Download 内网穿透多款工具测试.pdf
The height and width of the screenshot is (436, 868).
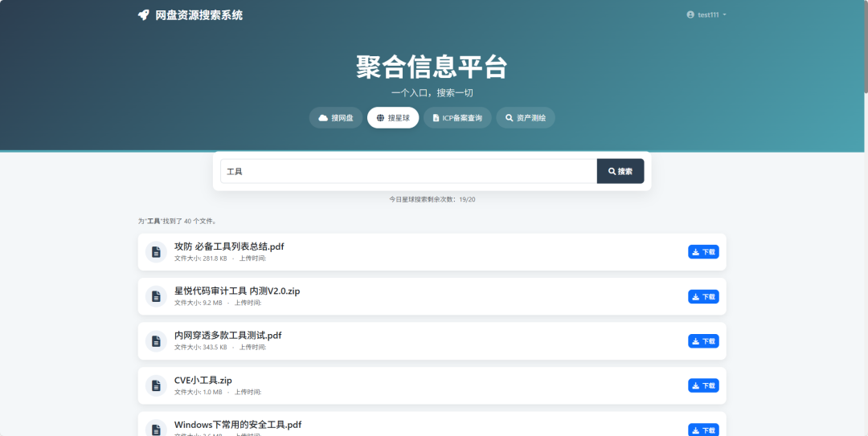pyautogui.click(x=703, y=340)
